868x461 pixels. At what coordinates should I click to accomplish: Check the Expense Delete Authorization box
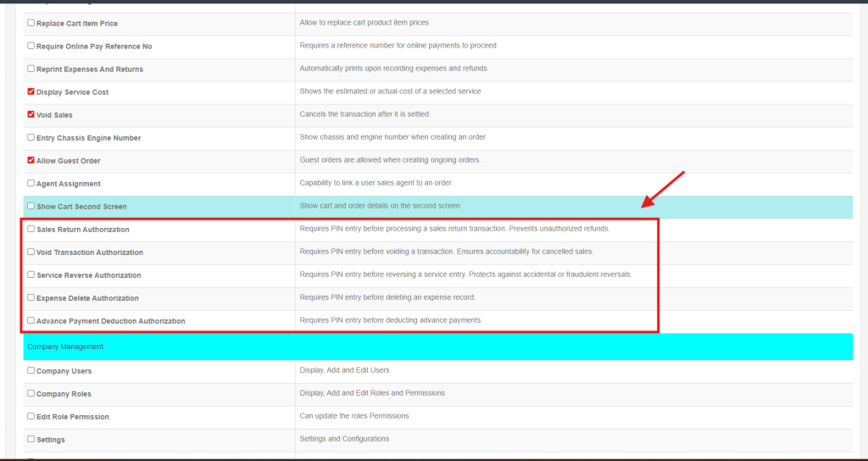click(31, 297)
